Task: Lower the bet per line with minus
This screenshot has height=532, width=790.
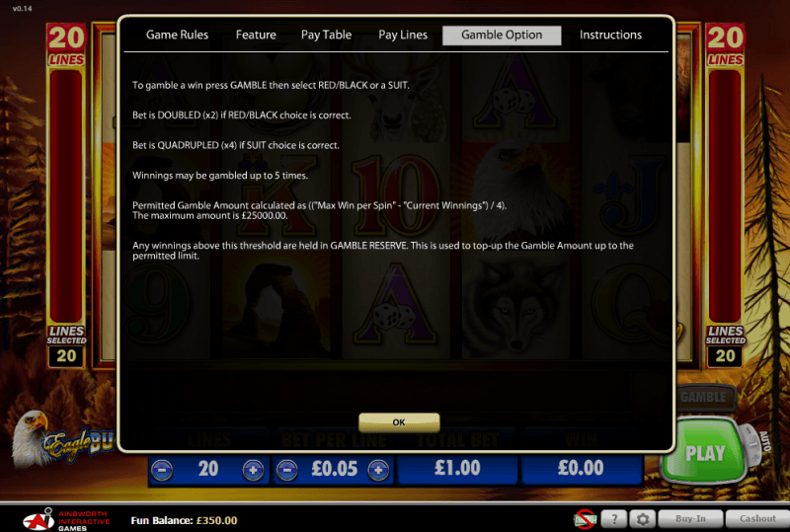Action: (286, 470)
